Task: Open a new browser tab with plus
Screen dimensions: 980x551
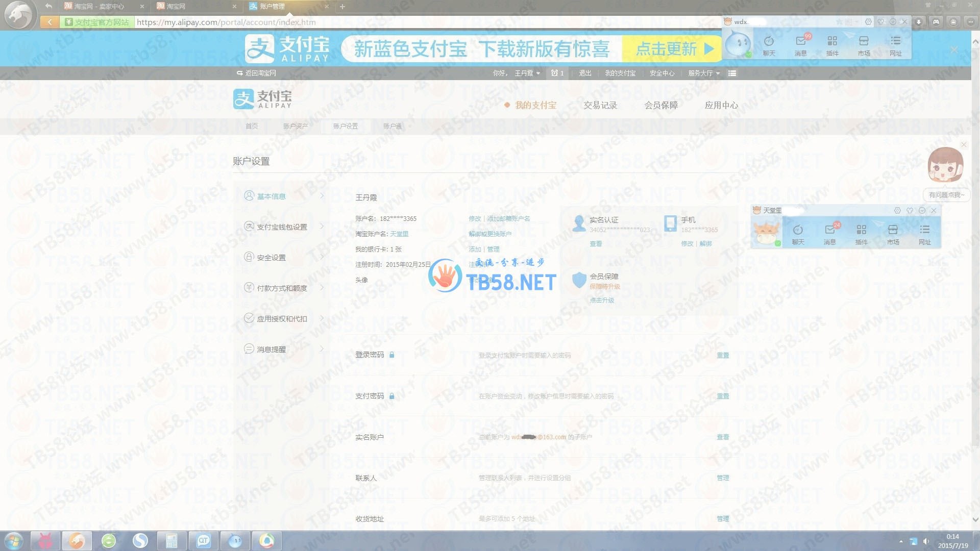Action: click(342, 7)
